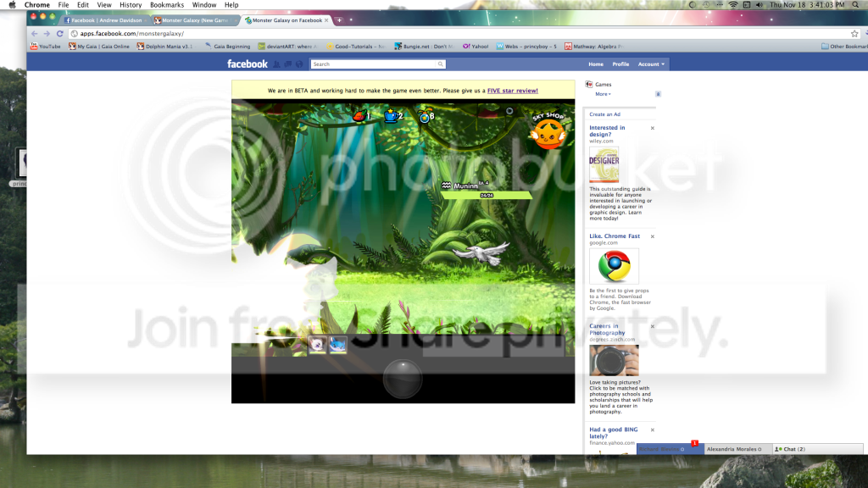This screenshot has width=868, height=488.
Task: Click the Designer book ad thumbnail
Action: click(x=604, y=164)
